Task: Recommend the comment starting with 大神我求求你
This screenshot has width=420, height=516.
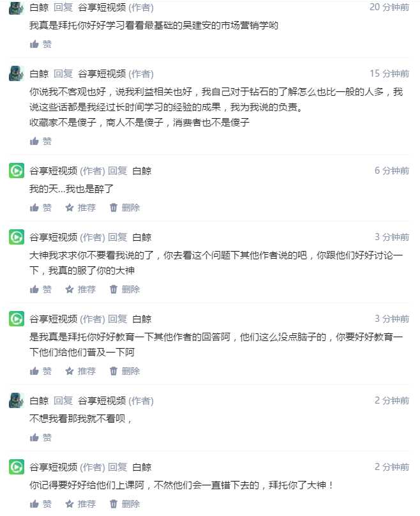Action: tap(70, 289)
